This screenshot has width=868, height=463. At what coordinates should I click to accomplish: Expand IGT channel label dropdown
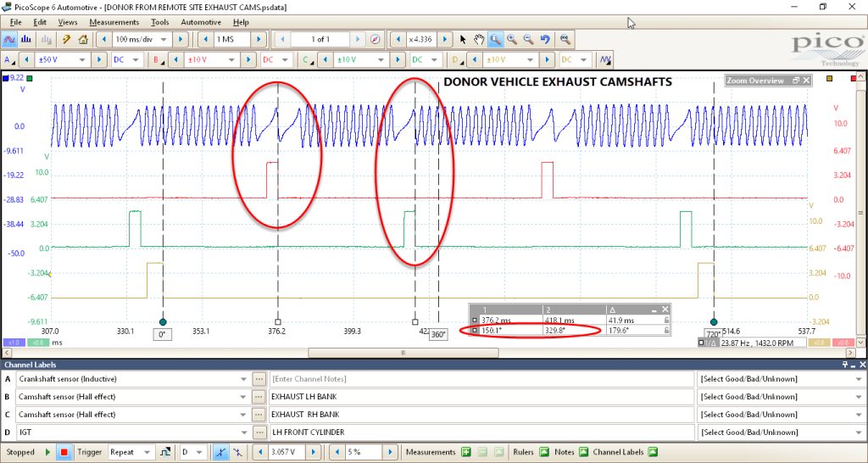(243, 432)
